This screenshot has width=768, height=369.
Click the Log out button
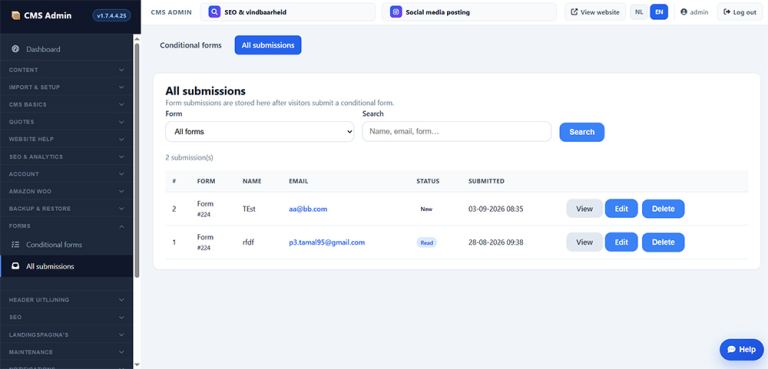click(x=740, y=12)
